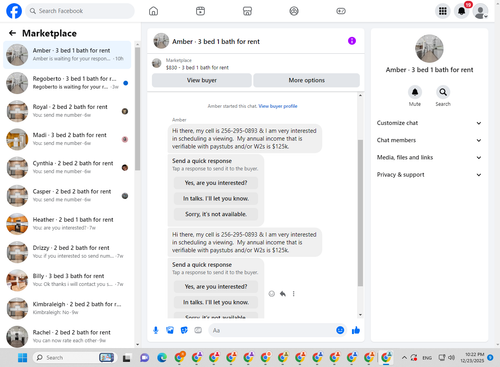
Task: Expand Chat members section
Action: 429,140
